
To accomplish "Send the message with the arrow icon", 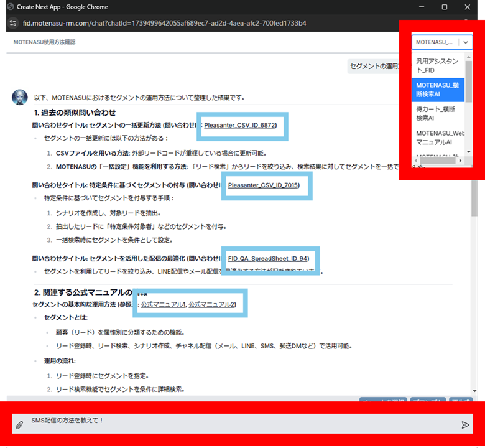I will click(x=465, y=425).
